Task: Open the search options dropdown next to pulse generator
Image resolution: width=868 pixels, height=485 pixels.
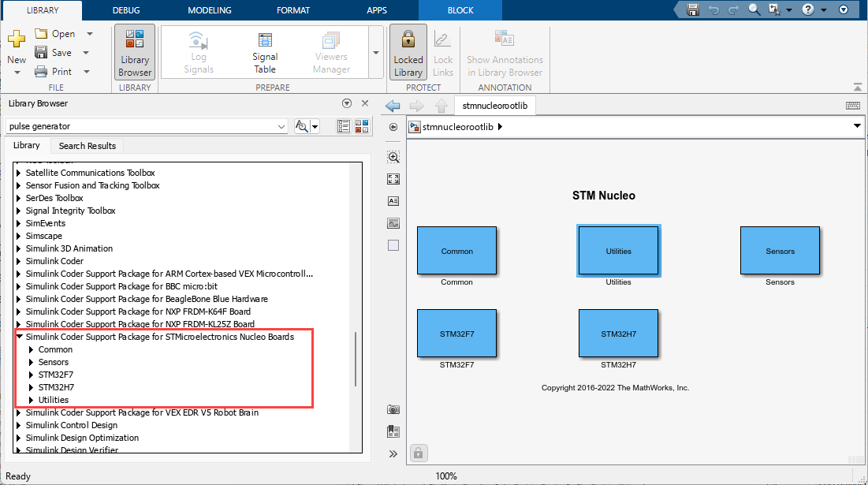Action: tap(315, 126)
